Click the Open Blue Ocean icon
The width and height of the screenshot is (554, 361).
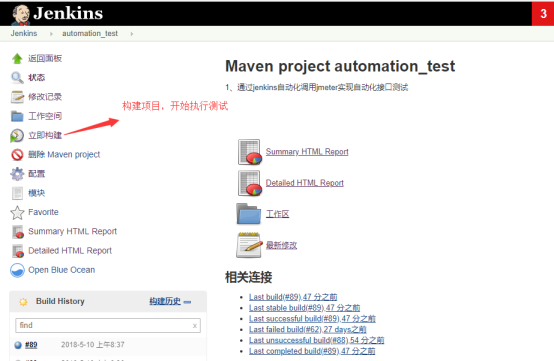17,270
